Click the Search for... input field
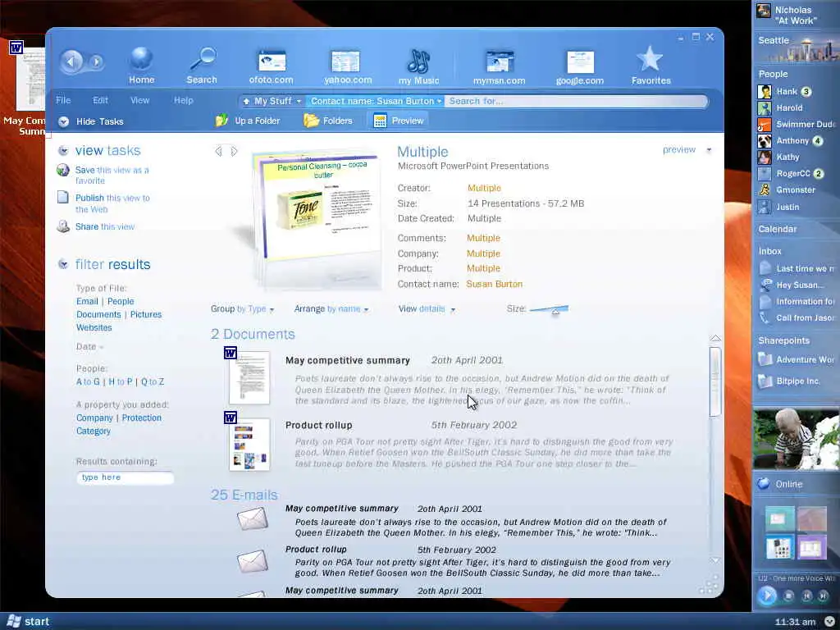840x630 pixels. [576, 101]
